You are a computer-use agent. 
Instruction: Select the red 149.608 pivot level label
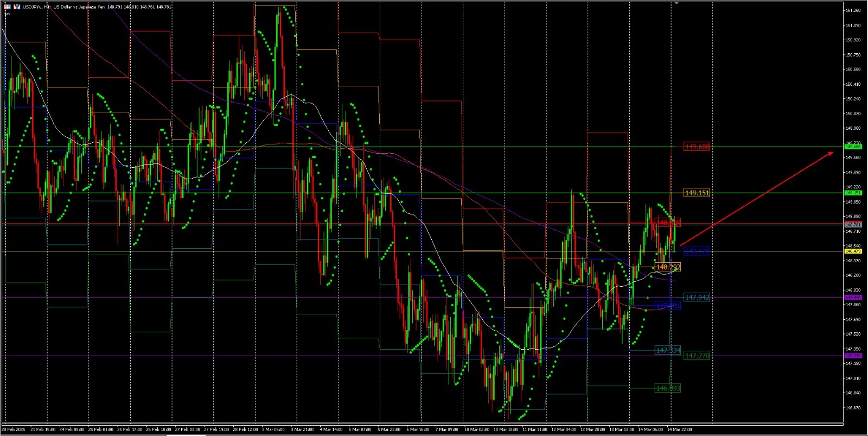[x=697, y=147]
